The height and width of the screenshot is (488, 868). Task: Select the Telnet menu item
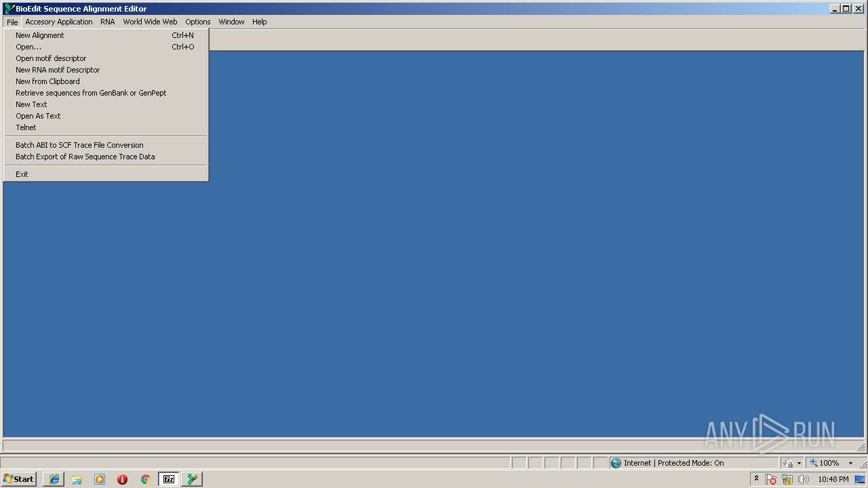coord(106,127)
